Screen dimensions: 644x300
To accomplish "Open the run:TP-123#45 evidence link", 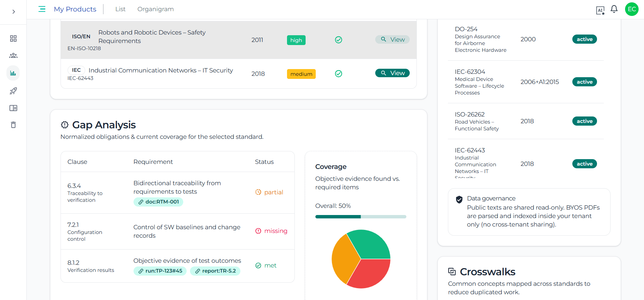I will pos(160,271).
